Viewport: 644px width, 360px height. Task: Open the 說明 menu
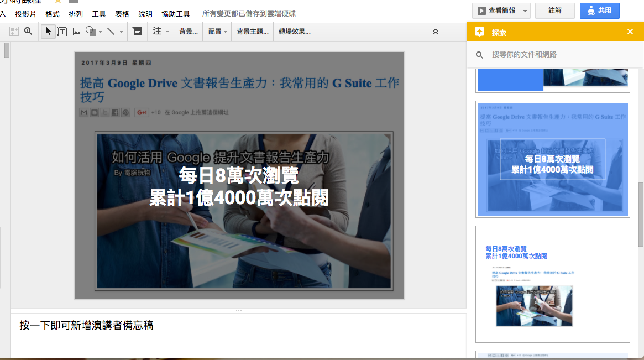point(145,14)
